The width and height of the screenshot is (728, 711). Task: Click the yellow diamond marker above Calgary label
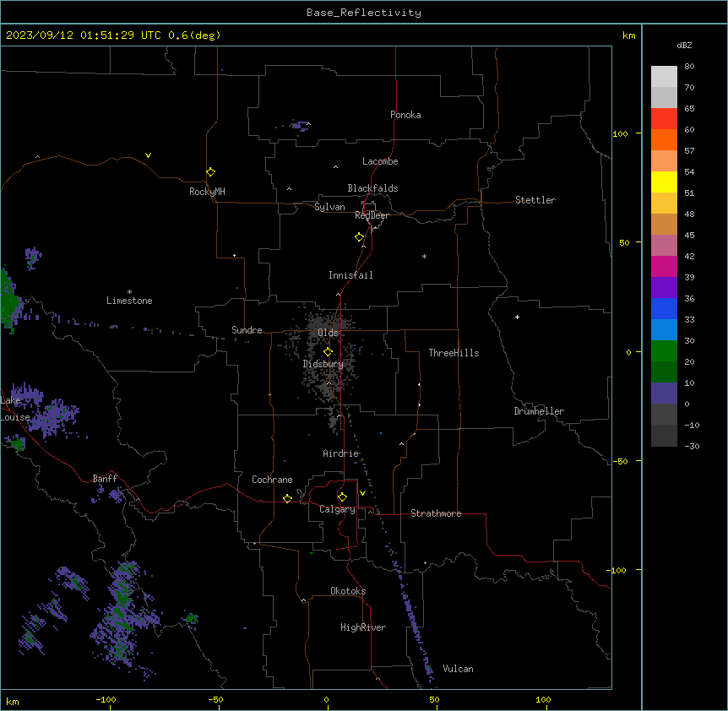click(x=342, y=497)
